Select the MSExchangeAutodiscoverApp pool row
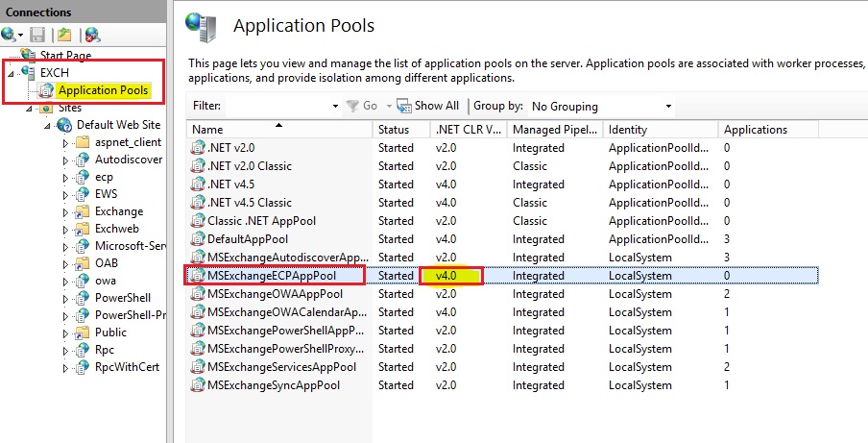The width and height of the screenshot is (868, 443). (502, 258)
